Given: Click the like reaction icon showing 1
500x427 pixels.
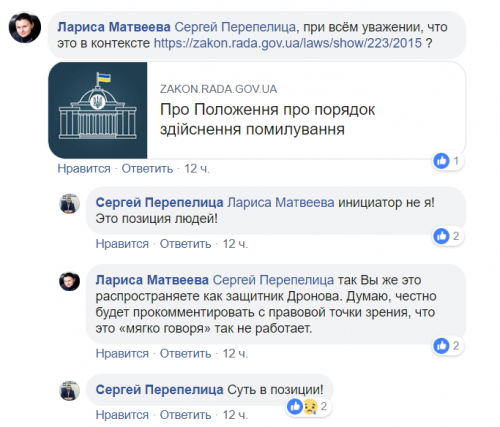Looking at the screenshot, I should point(441,161).
